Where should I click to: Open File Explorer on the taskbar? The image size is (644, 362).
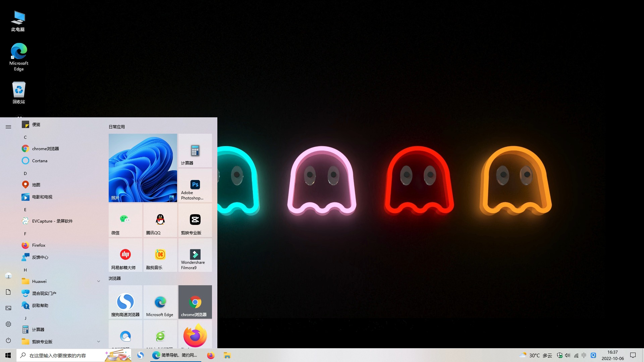(227, 355)
